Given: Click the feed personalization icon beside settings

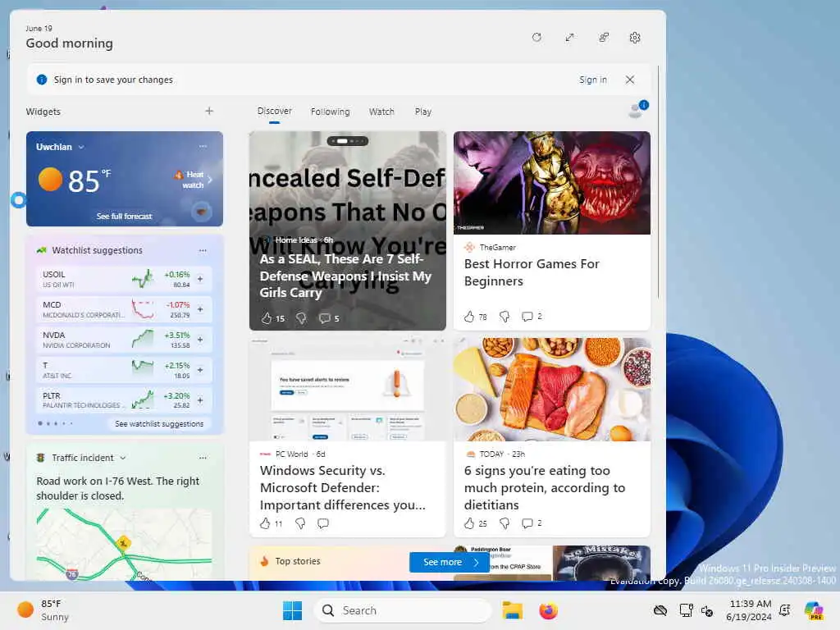Looking at the screenshot, I should [x=604, y=38].
